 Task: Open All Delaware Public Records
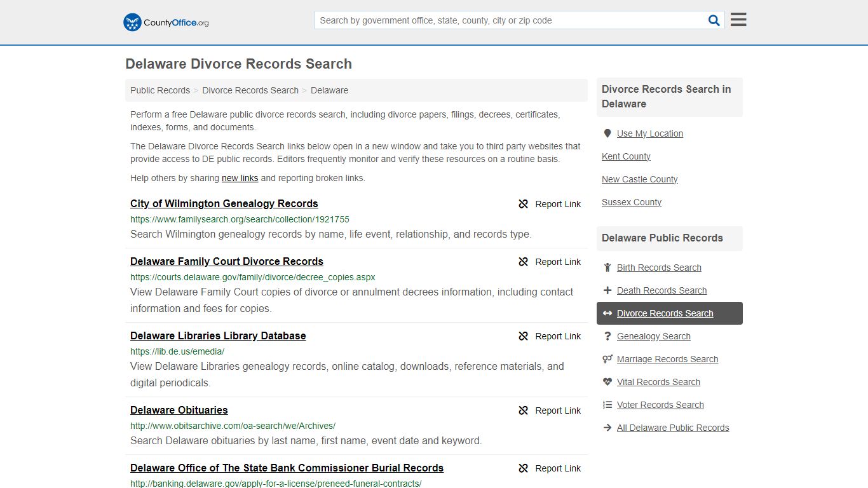[673, 428]
